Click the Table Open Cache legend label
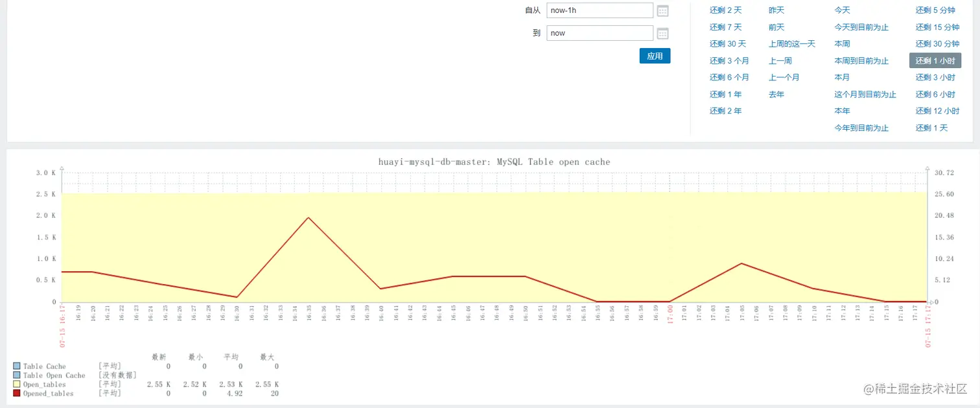This screenshot has height=408, width=980. [54, 376]
